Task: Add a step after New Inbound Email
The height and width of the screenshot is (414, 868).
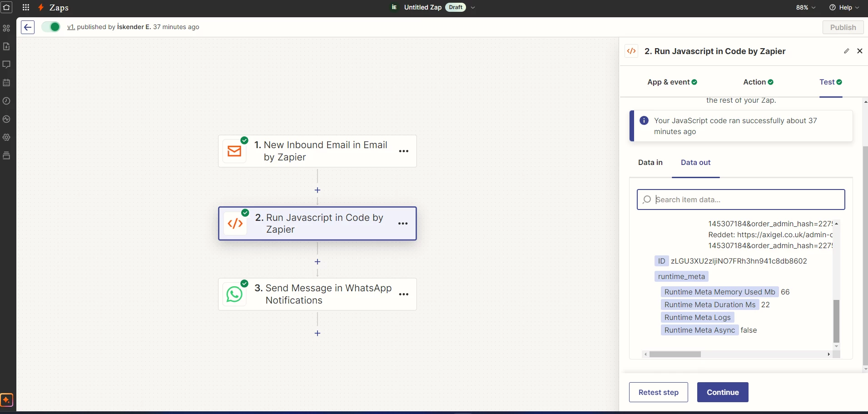Action: [x=317, y=190]
